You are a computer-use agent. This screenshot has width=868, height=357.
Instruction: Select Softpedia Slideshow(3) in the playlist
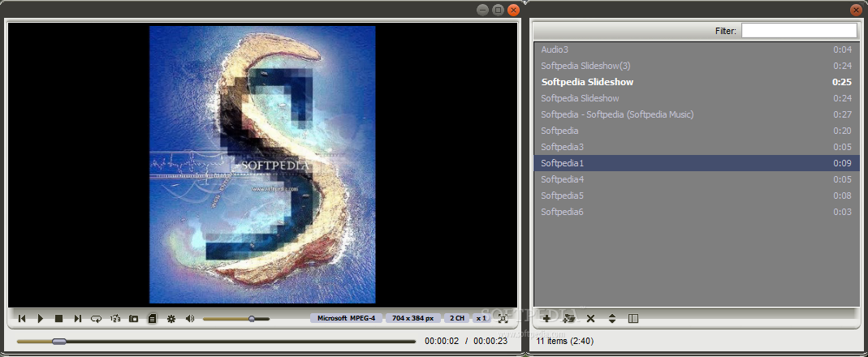(697, 66)
